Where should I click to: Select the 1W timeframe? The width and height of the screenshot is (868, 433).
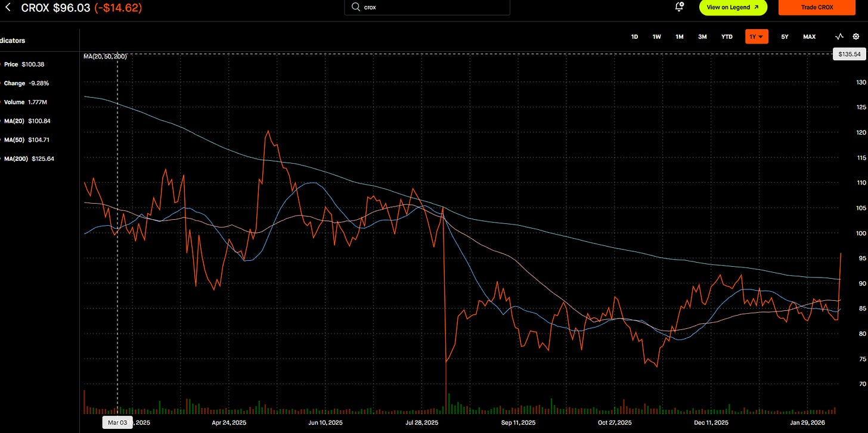tap(656, 37)
